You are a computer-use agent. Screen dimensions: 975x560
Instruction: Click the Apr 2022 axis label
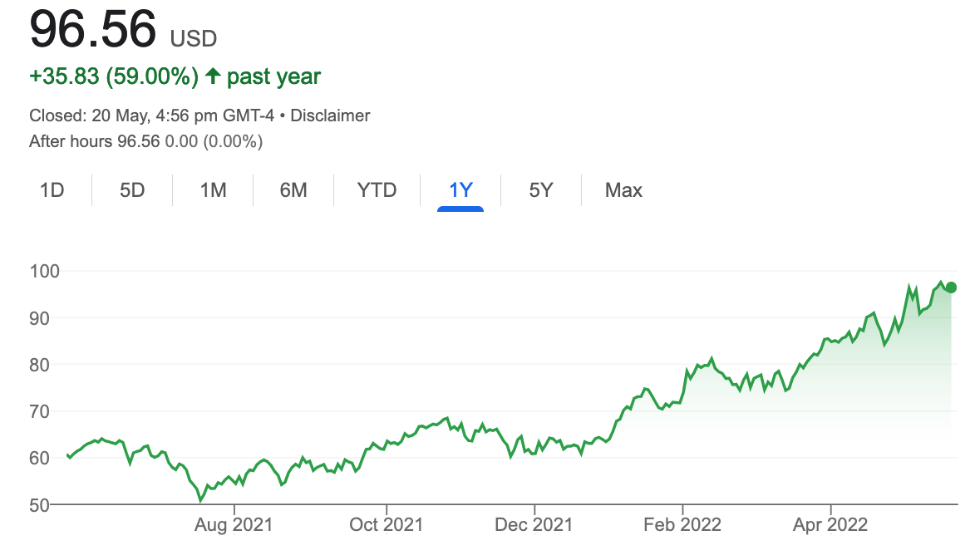pyautogui.click(x=831, y=525)
